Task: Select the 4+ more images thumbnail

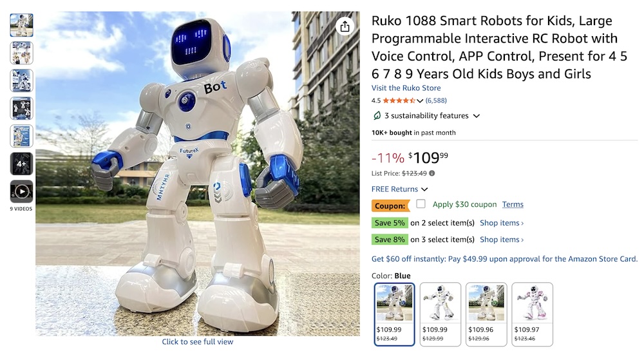Action: point(21,164)
